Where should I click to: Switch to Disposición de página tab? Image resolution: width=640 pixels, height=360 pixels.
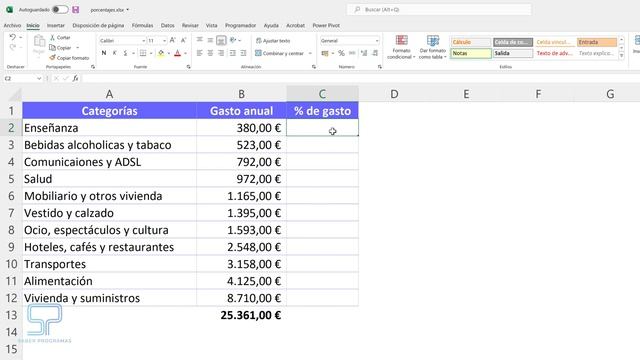[98, 25]
